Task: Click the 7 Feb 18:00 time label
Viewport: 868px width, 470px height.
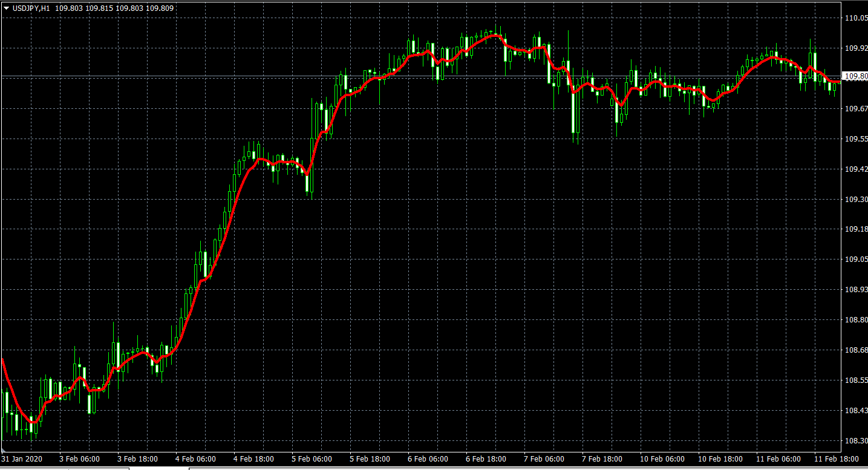Action: pos(602,459)
